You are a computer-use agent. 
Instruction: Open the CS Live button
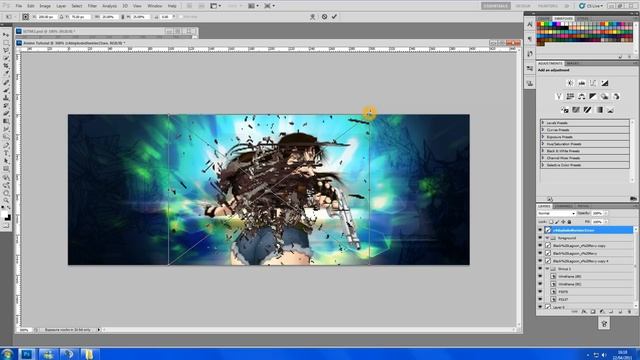[x=591, y=6]
